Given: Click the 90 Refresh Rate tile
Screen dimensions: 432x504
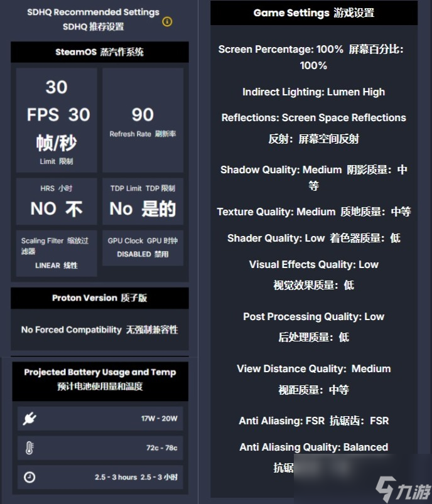Looking at the screenshot, I should 143,121.
